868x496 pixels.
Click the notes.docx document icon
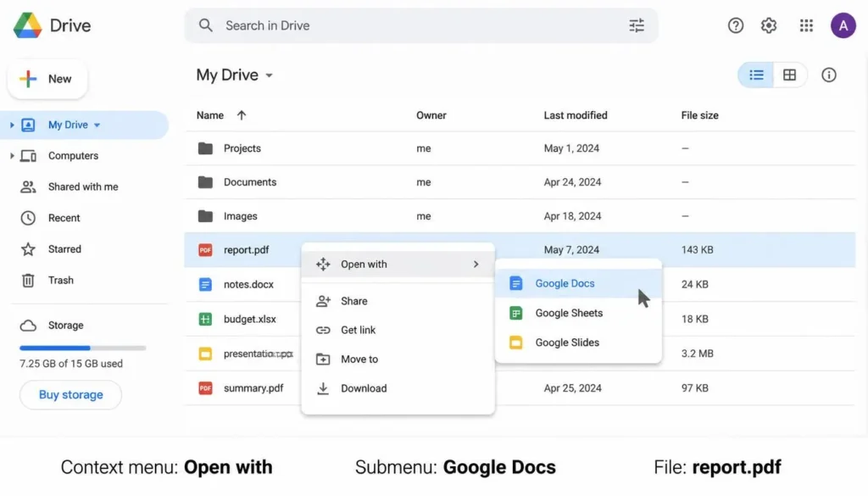[205, 285]
